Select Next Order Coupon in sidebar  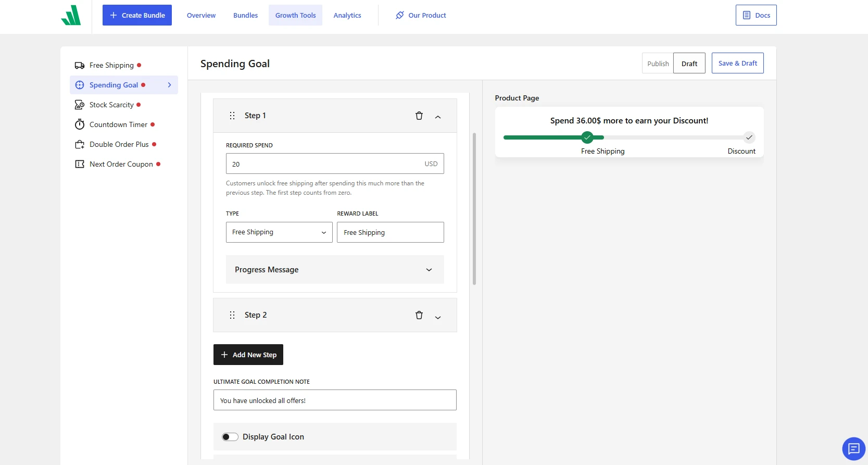click(x=124, y=164)
